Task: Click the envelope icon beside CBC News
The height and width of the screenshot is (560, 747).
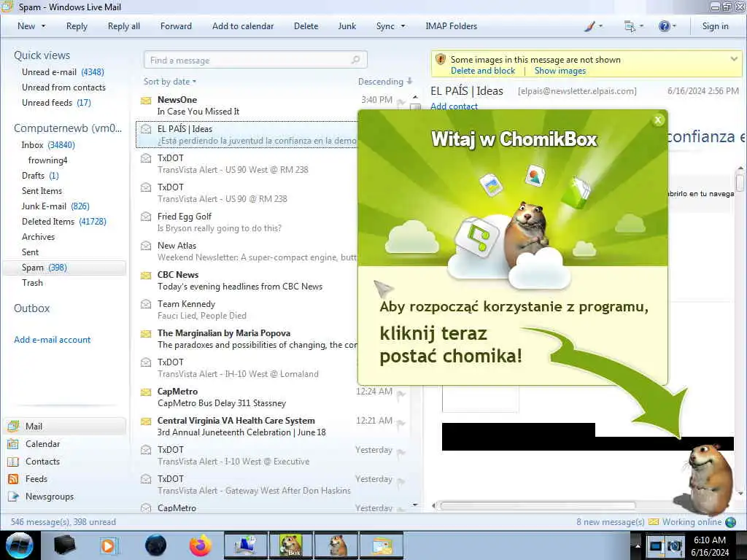Action: 146,275
